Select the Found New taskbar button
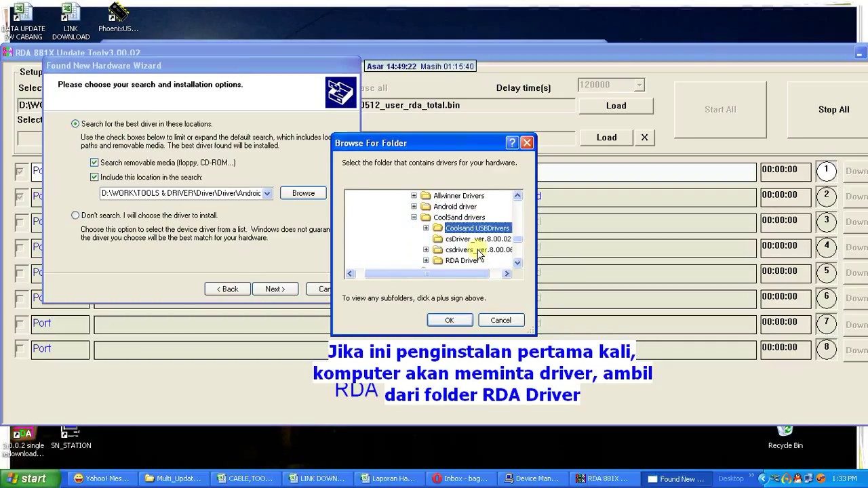This screenshot has width=868, height=488. tap(678, 479)
